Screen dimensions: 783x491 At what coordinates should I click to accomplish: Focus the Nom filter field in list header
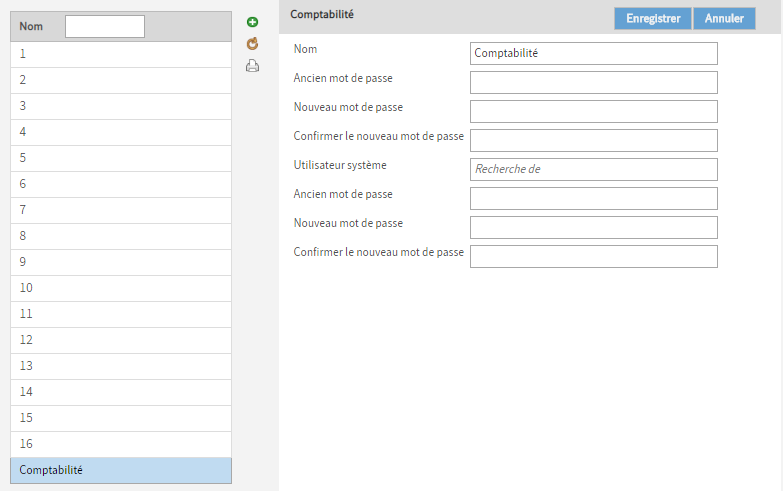[x=105, y=26]
